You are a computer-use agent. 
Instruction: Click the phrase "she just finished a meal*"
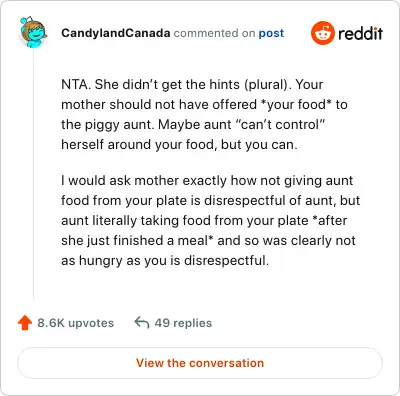click(137, 240)
